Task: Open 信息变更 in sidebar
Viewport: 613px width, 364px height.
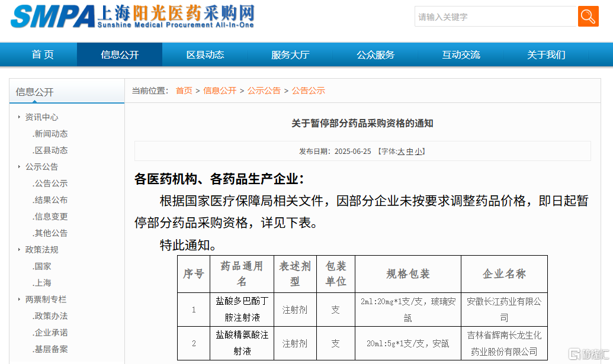Action: (x=50, y=217)
